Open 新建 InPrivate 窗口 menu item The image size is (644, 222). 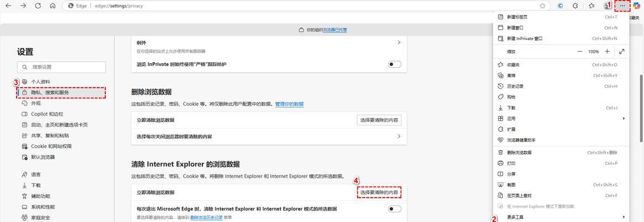pyautogui.click(x=561, y=38)
